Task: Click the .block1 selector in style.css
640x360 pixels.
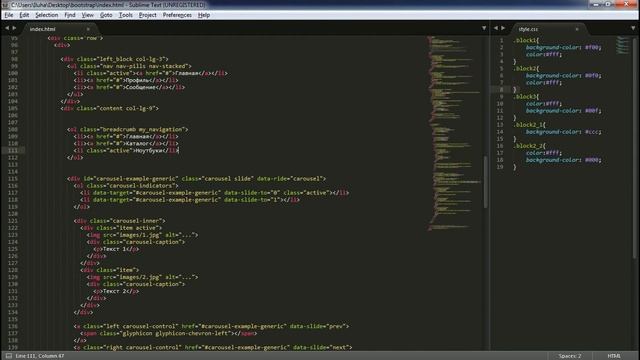Action: coord(526,40)
